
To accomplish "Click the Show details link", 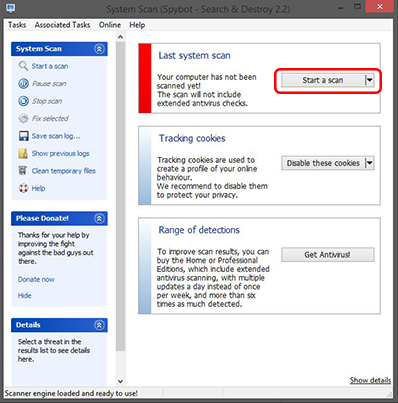I will click(x=370, y=380).
